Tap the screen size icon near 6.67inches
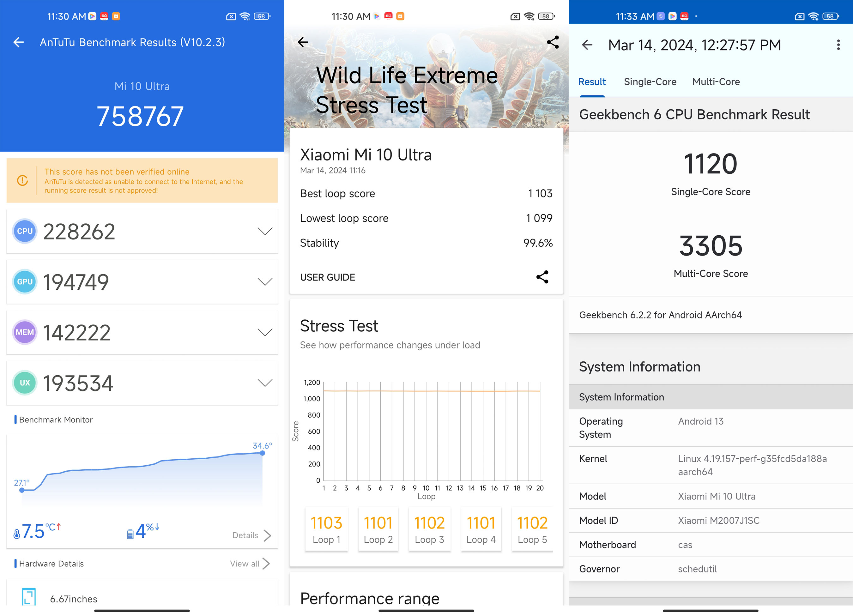Image resolution: width=853 pixels, height=616 pixels. (x=29, y=597)
